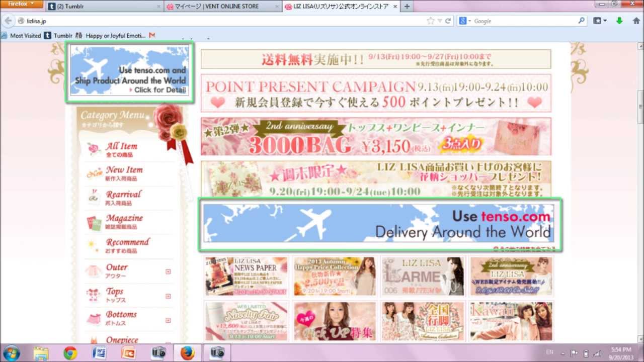Open Windows Explorer from the taskbar
This screenshot has width=644, height=362.
pyautogui.click(x=41, y=353)
